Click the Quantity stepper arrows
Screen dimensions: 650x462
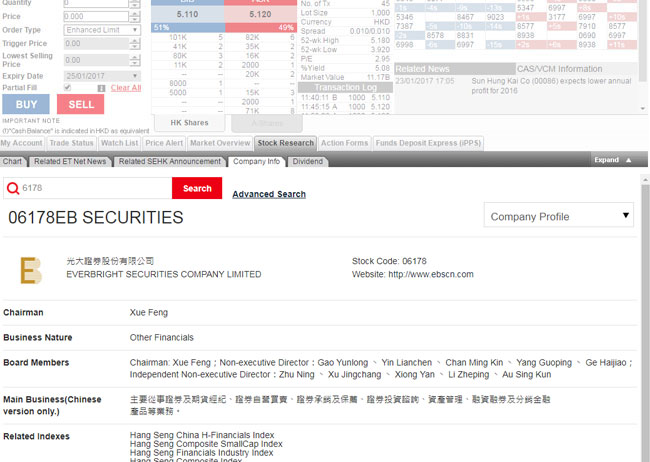[x=135, y=4]
